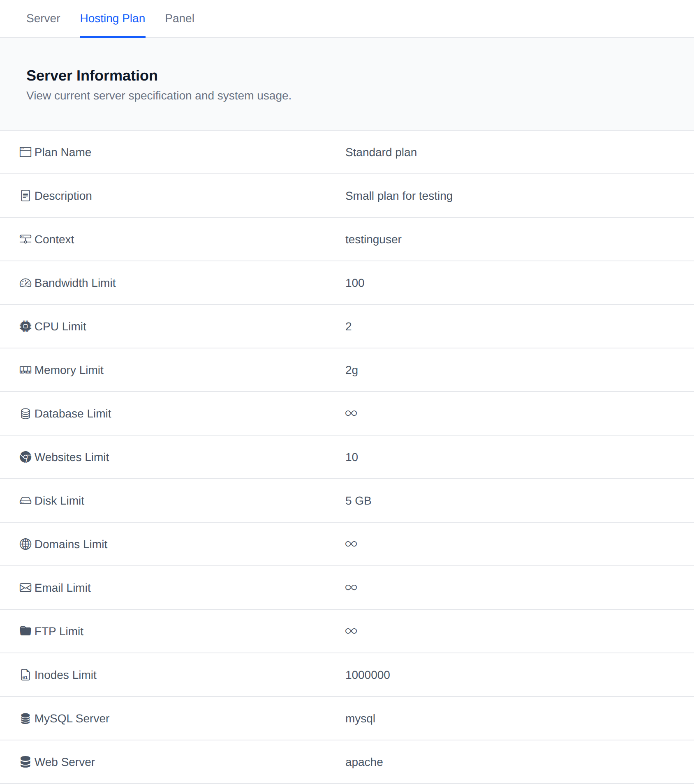Click the memory icon beside Memory Limit
The width and height of the screenshot is (694, 784).
[25, 370]
